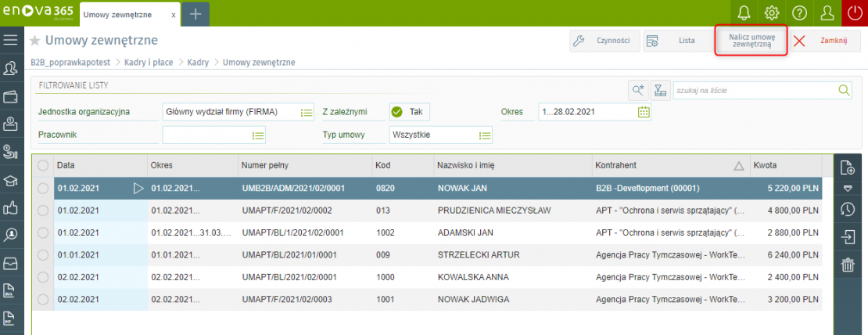
Task: Open calendar picker for Okres field
Action: click(644, 112)
